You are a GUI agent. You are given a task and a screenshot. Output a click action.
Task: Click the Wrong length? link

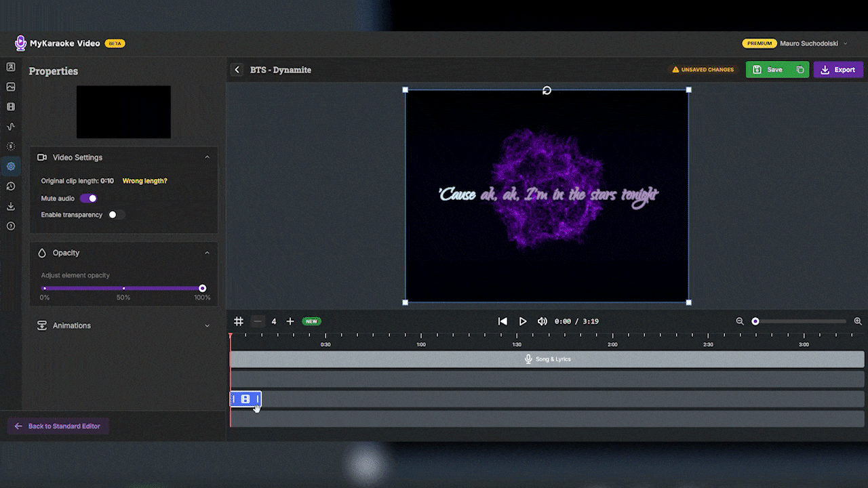click(x=144, y=181)
